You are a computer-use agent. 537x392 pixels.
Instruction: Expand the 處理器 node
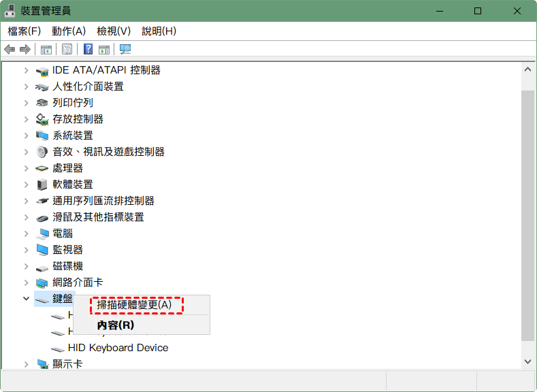pos(26,168)
